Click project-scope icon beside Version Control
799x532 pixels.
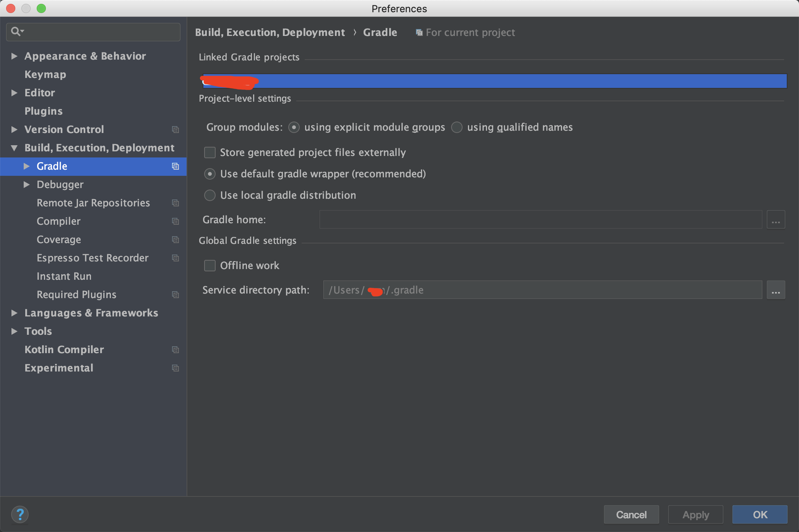tap(175, 130)
